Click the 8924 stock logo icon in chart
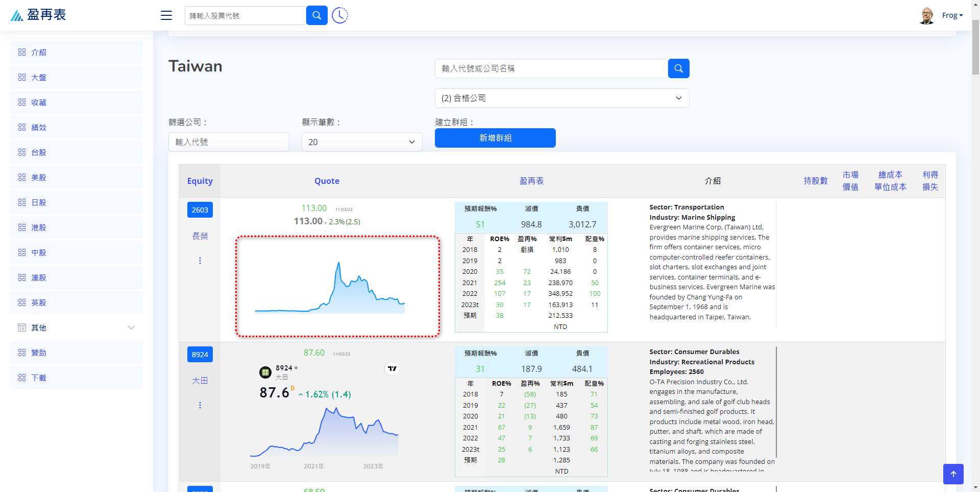This screenshot has height=492, width=980. coord(265,372)
